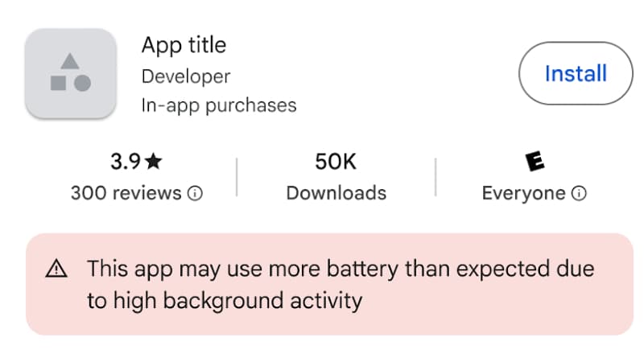Click the warning triangle icon

coord(56,269)
